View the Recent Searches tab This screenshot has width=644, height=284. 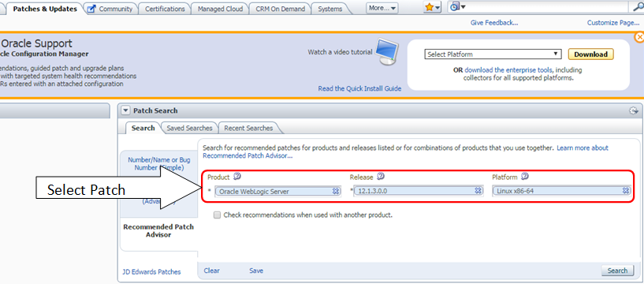point(248,129)
